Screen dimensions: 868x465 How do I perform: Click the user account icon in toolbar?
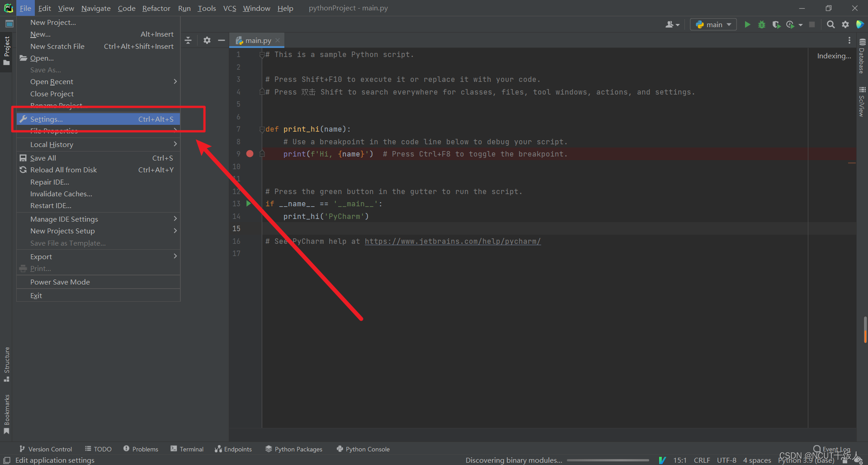tap(672, 24)
